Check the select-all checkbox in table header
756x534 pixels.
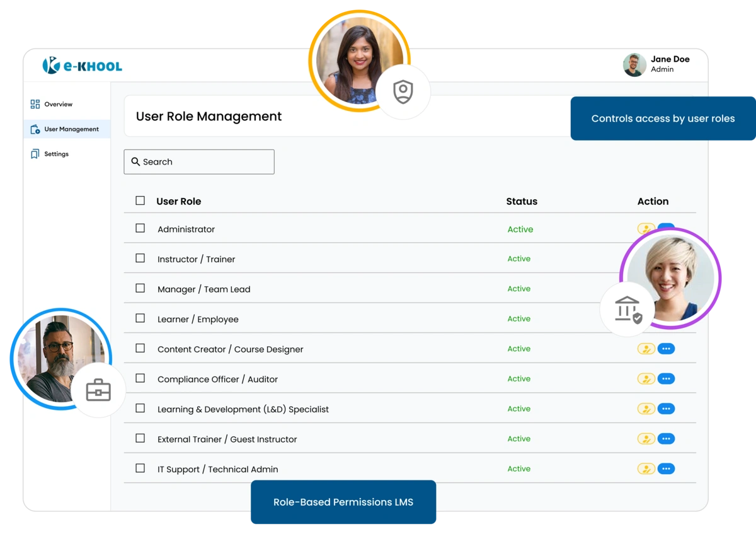click(x=140, y=199)
